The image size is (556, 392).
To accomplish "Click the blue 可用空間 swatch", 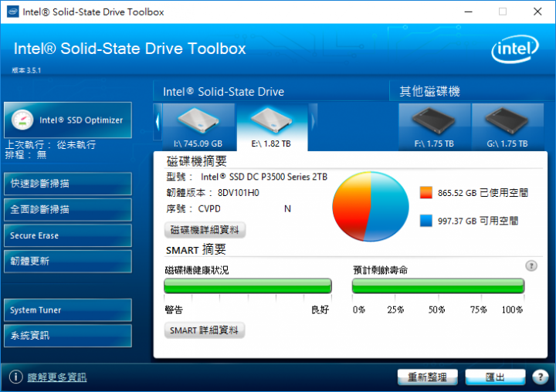I will coord(425,221).
